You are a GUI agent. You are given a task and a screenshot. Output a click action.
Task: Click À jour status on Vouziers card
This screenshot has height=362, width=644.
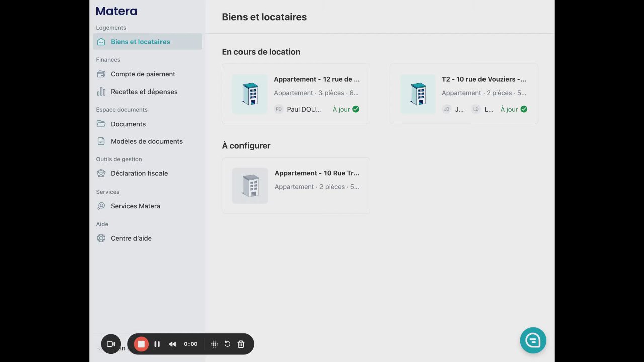509,109
